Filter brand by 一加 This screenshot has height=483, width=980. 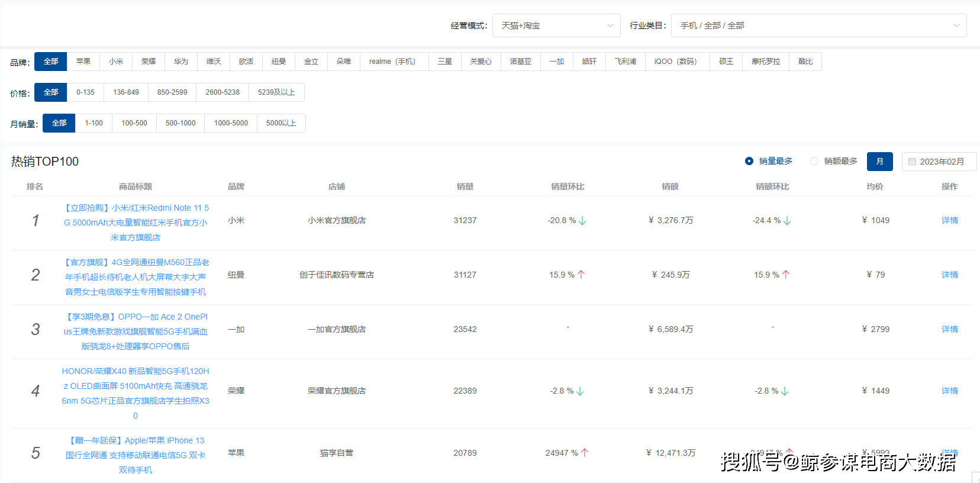click(x=557, y=62)
